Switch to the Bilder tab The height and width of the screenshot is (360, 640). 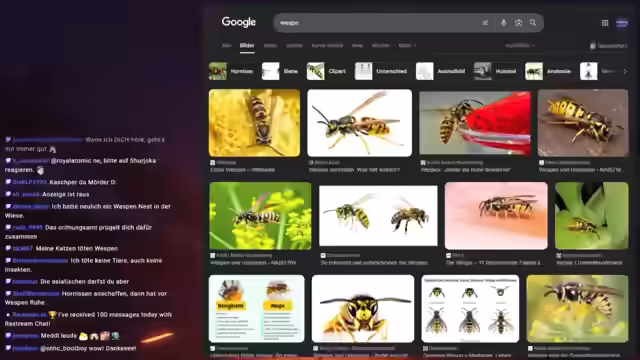pos(247,46)
